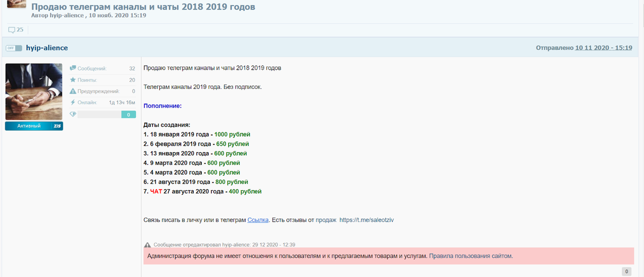Click the diamond reputation icon
This screenshot has width=644, height=277.
pyautogui.click(x=73, y=114)
